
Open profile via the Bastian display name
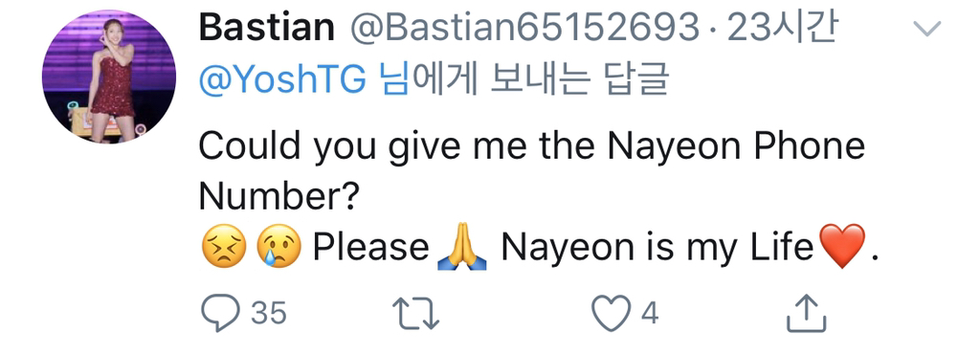[x=267, y=29]
